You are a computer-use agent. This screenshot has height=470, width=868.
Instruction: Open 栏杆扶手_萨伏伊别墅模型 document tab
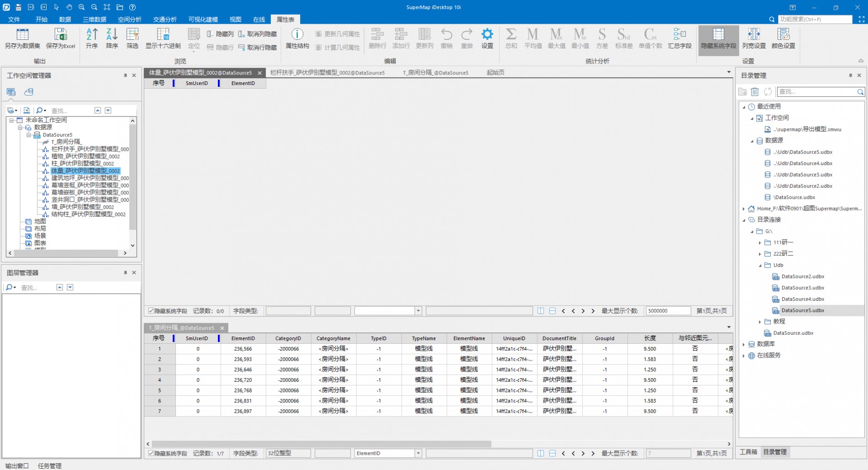pyautogui.click(x=328, y=73)
